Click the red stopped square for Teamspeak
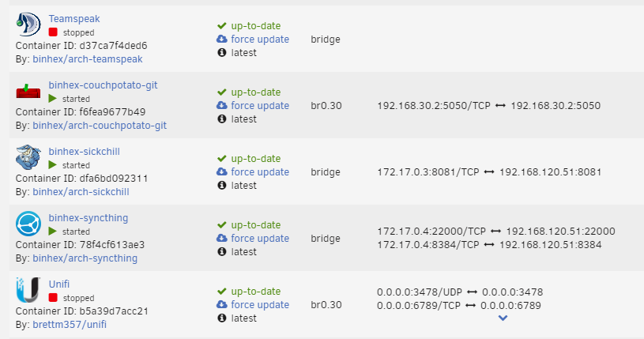The width and height of the screenshot is (644, 339). click(53, 32)
